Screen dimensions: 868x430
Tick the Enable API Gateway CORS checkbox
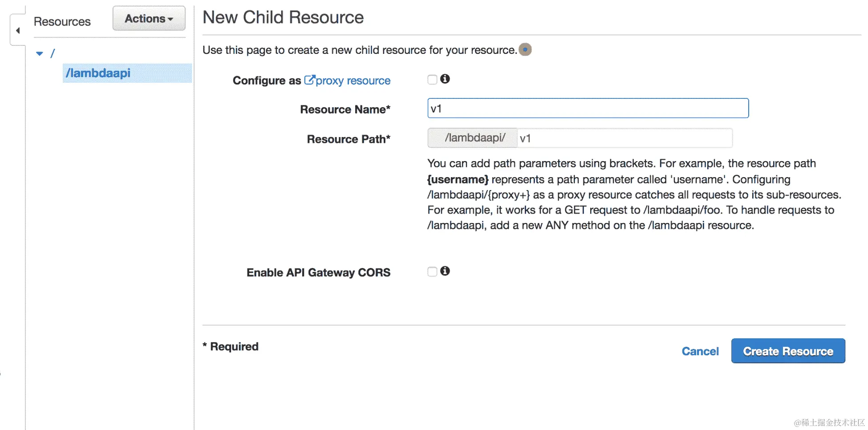(432, 272)
